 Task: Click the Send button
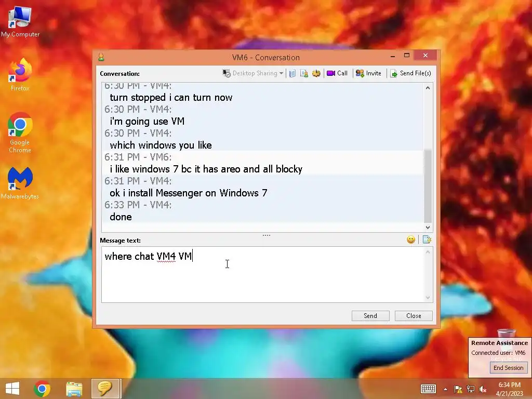coord(370,315)
